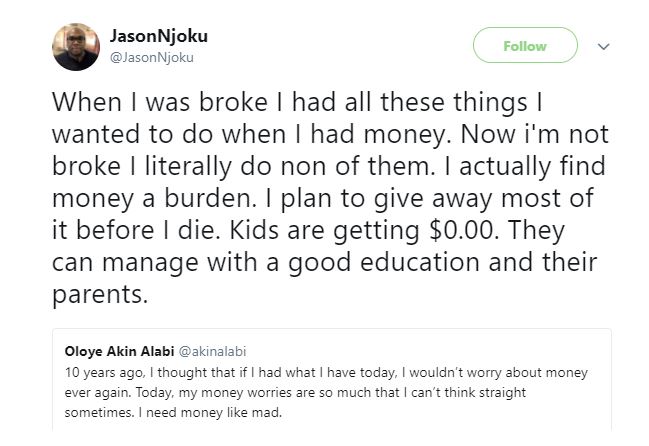Open the bold JasonNjoku display name
This screenshot has width=649, height=446.
click(159, 36)
